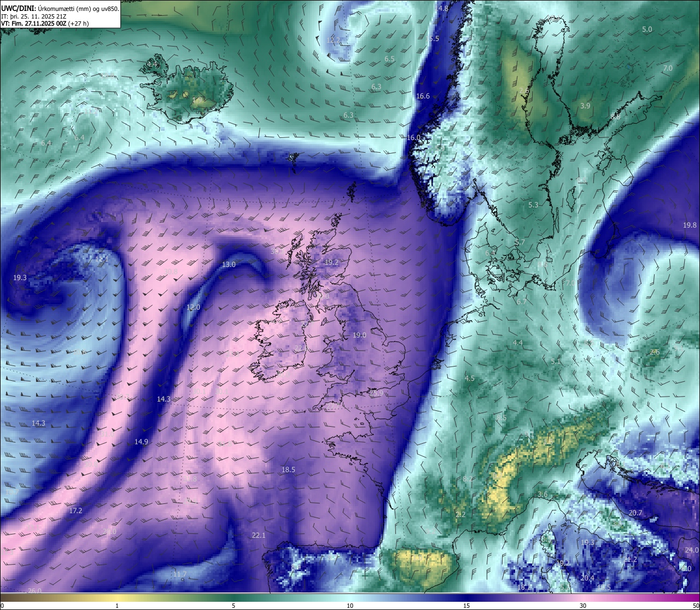Click the '5.0' value label
The image size is (700, 610).
(x=647, y=29)
